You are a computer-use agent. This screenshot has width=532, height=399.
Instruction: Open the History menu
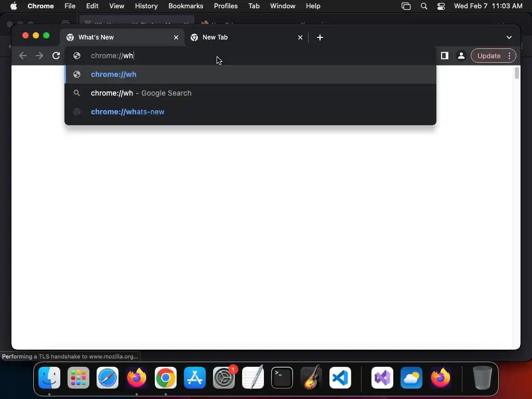click(x=146, y=6)
